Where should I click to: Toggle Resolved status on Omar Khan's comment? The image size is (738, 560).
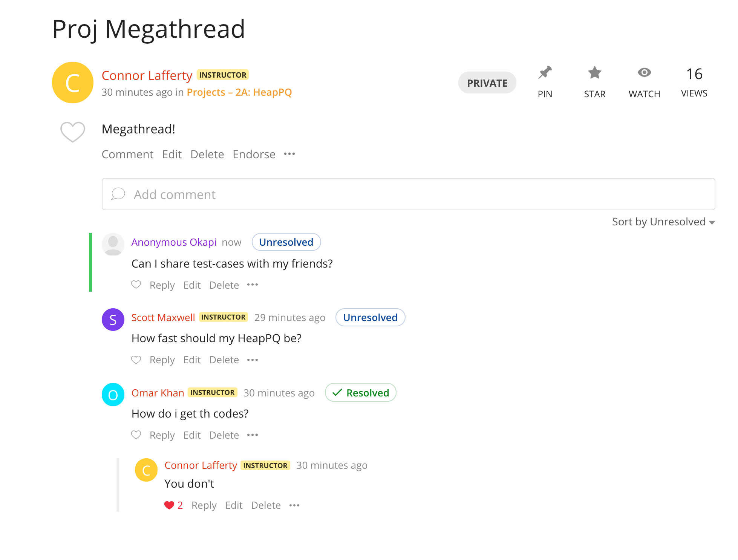360,393
